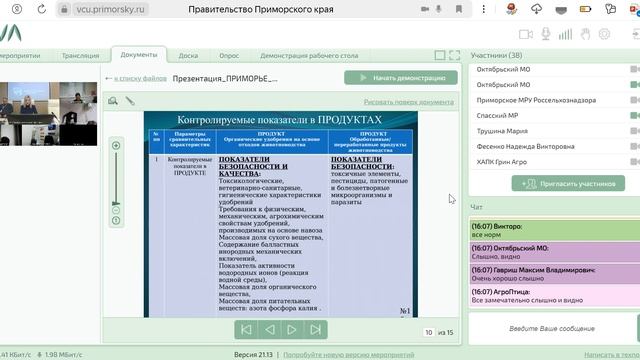This screenshot has height=360, width=640.
Task: Click the АгроПтица chat message
Action: point(555,296)
